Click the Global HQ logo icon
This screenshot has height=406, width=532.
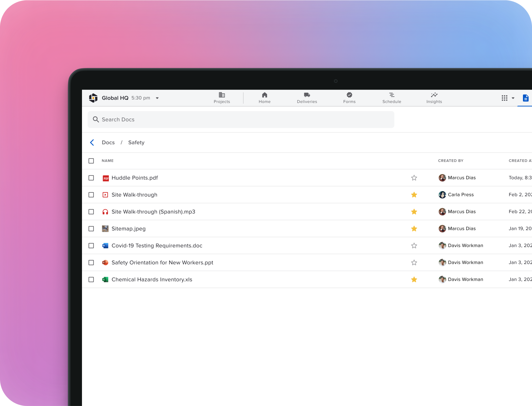click(x=93, y=98)
